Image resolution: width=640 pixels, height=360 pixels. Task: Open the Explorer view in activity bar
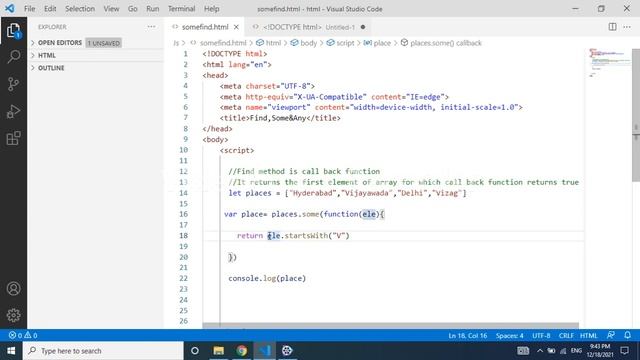coord(13,30)
